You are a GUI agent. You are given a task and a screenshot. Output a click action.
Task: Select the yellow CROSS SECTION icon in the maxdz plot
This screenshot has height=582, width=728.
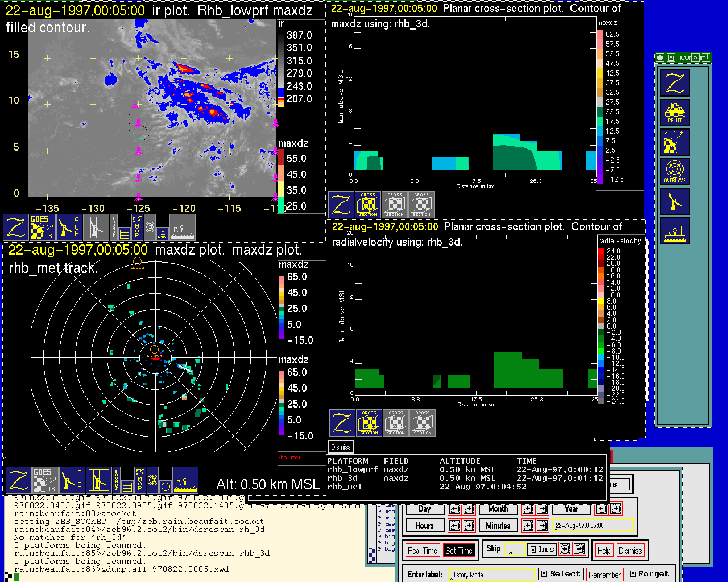368,205
